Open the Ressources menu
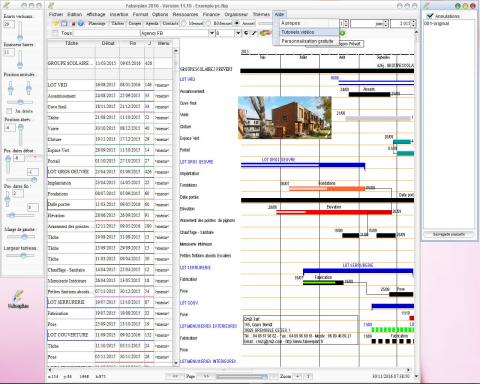 coord(185,14)
